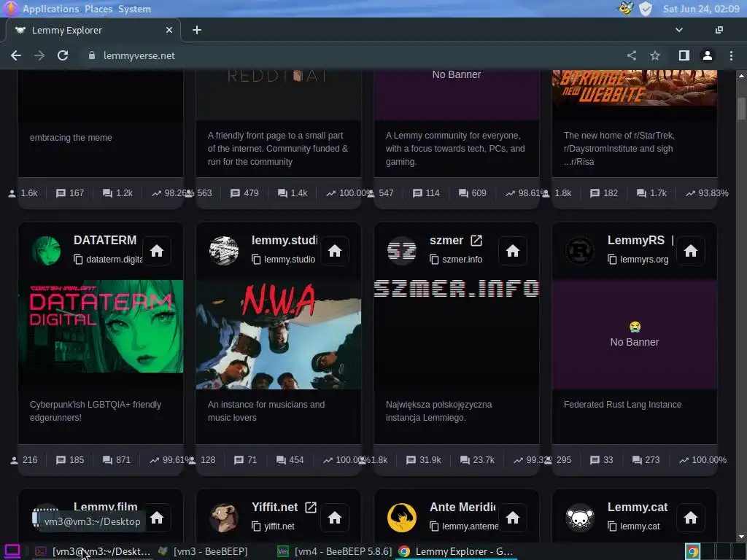Click the home button on lemmy.studio card
The height and width of the screenshot is (560, 747).
pyautogui.click(x=334, y=251)
